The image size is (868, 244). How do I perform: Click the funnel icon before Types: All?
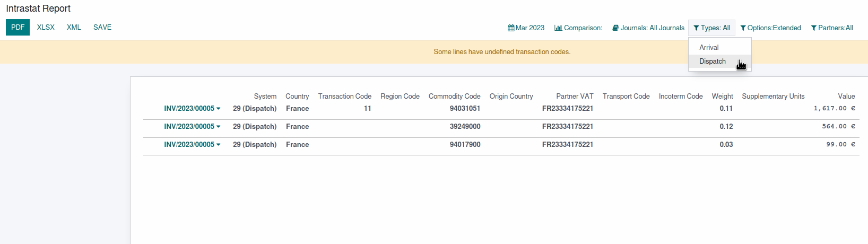[x=696, y=28]
